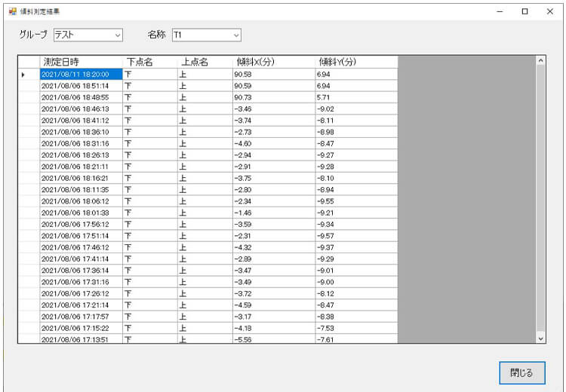The height and width of the screenshot is (392, 566).
Task: Click scrollbar down arrow of the table
Action: [540, 338]
